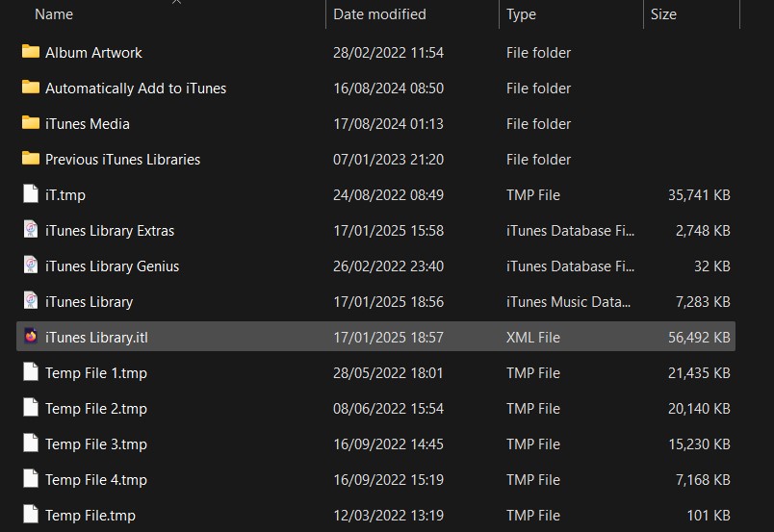Select the Previous iTunes Libraries folder icon
Viewport: 774px width, 532px height.
[31, 158]
